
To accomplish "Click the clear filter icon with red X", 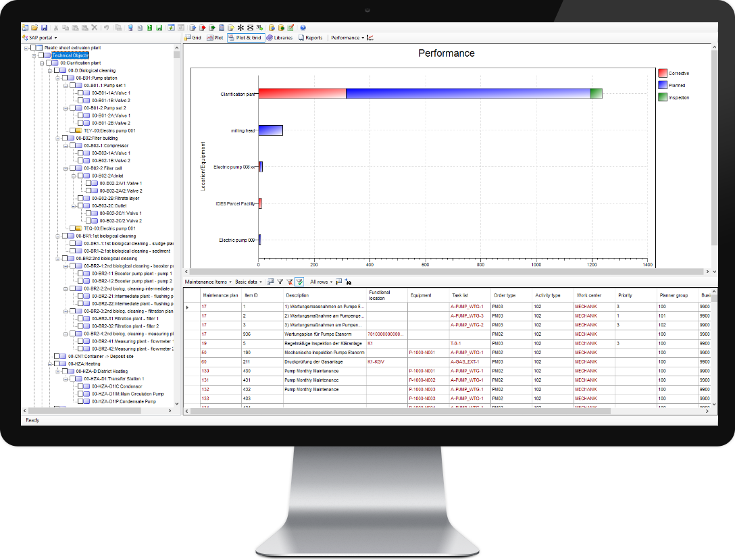I will (289, 282).
